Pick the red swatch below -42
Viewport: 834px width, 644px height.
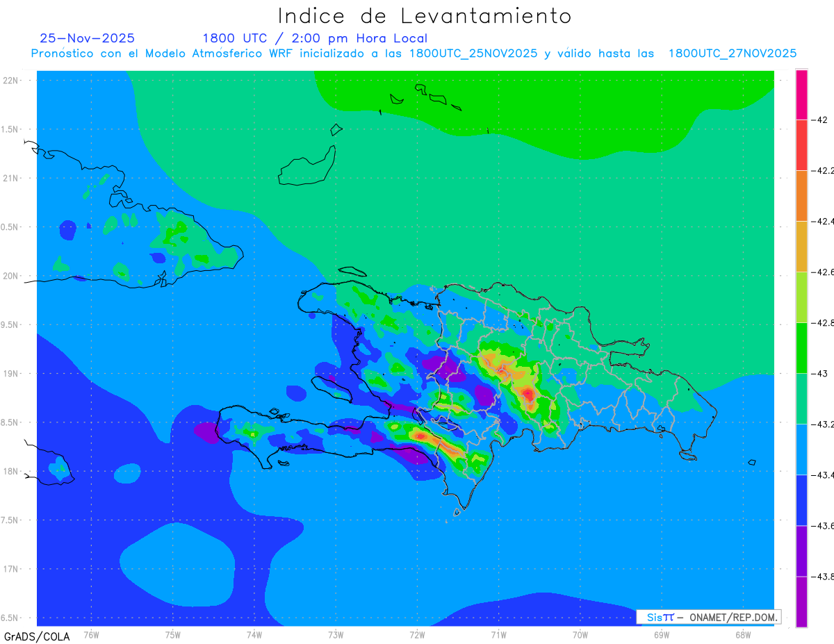tap(801, 145)
